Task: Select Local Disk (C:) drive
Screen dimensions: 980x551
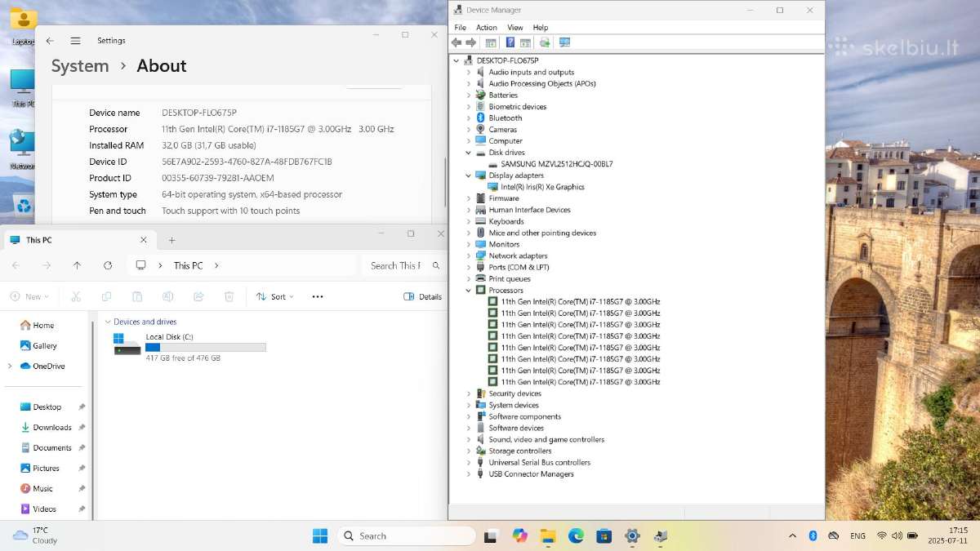Action: coord(189,347)
